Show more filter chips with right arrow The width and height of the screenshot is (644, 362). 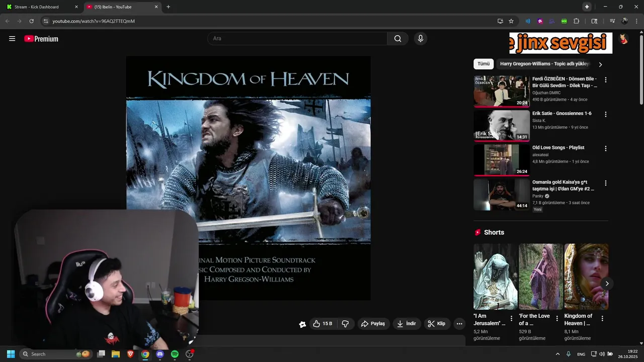(600, 64)
